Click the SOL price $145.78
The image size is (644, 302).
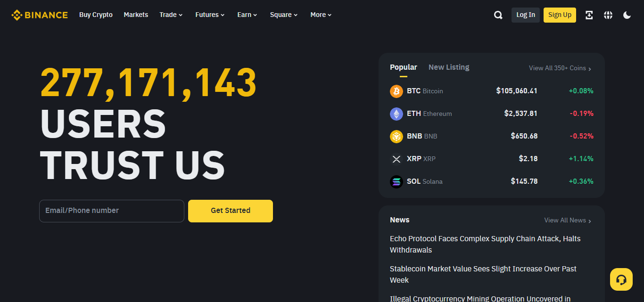[x=524, y=181]
